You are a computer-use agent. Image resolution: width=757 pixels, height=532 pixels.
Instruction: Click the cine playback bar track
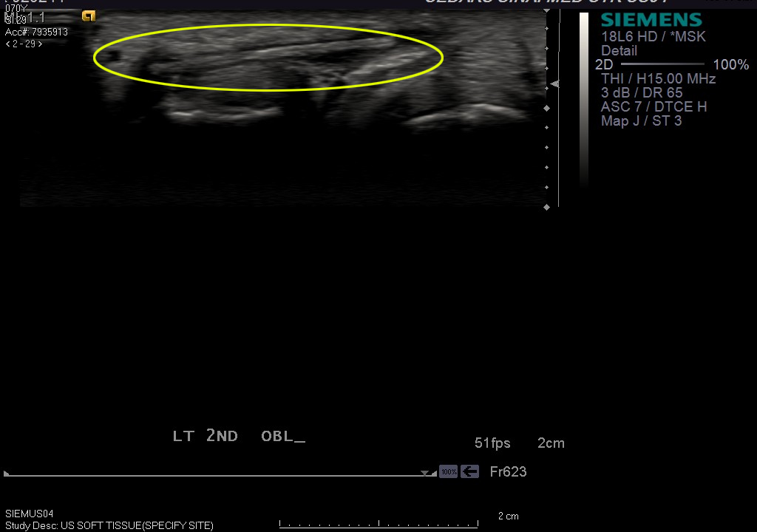click(220, 475)
